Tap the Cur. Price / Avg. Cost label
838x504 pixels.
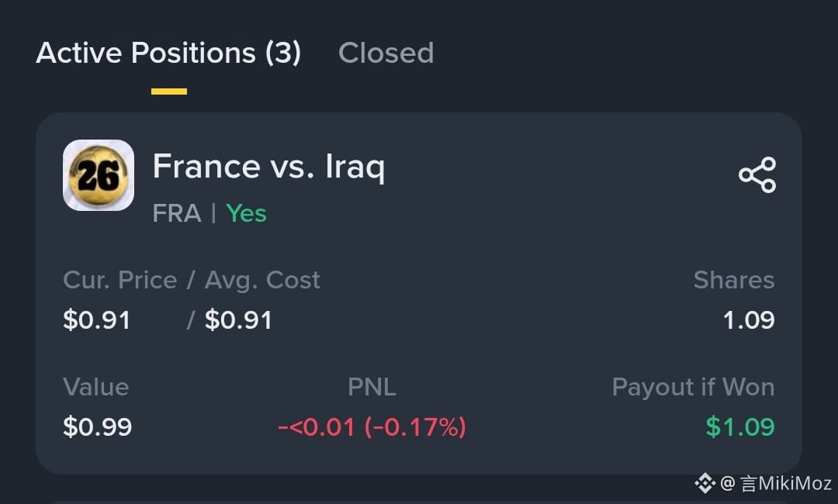[192, 280]
